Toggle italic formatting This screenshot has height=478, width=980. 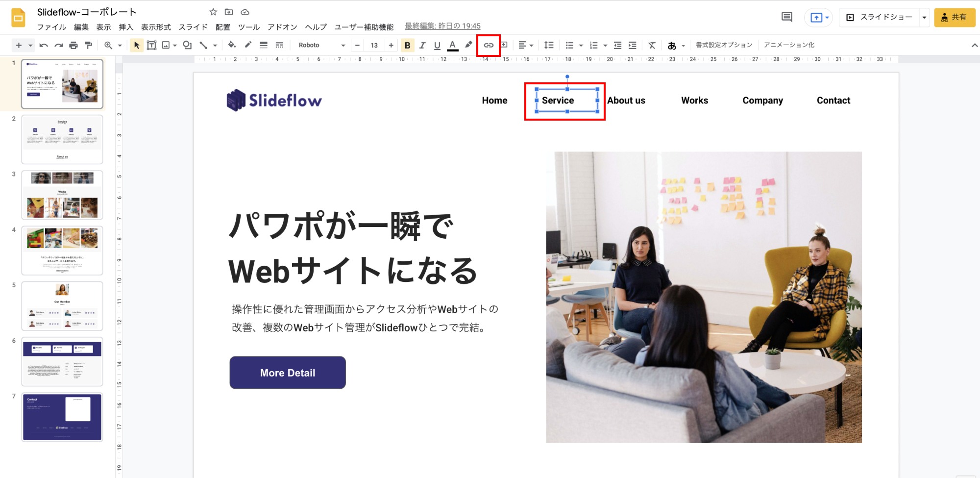422,45
